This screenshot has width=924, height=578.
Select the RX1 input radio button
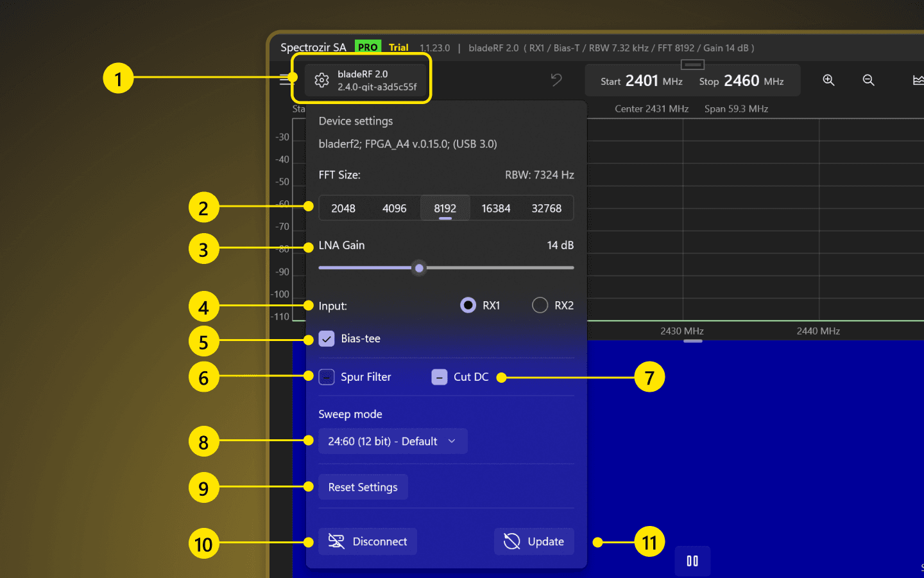468,305
